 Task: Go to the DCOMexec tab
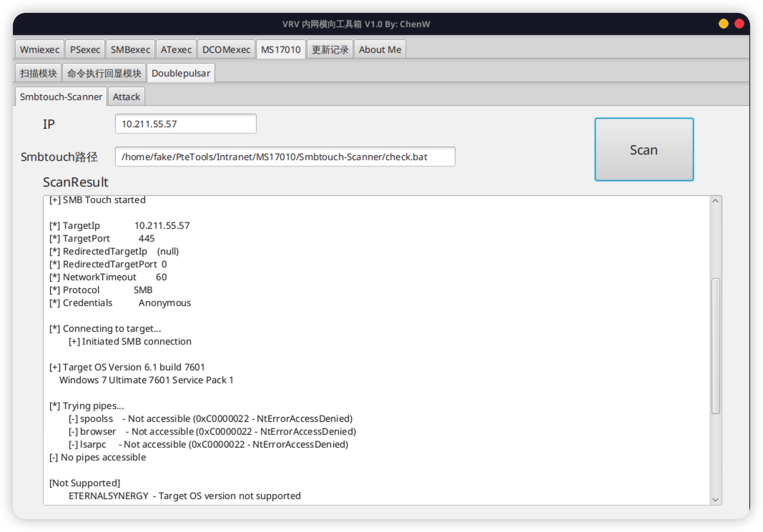tap(226, 50)
